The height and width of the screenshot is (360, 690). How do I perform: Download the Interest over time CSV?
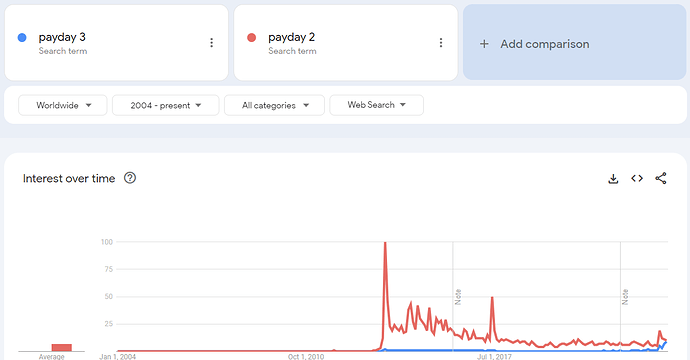(613, 178)
